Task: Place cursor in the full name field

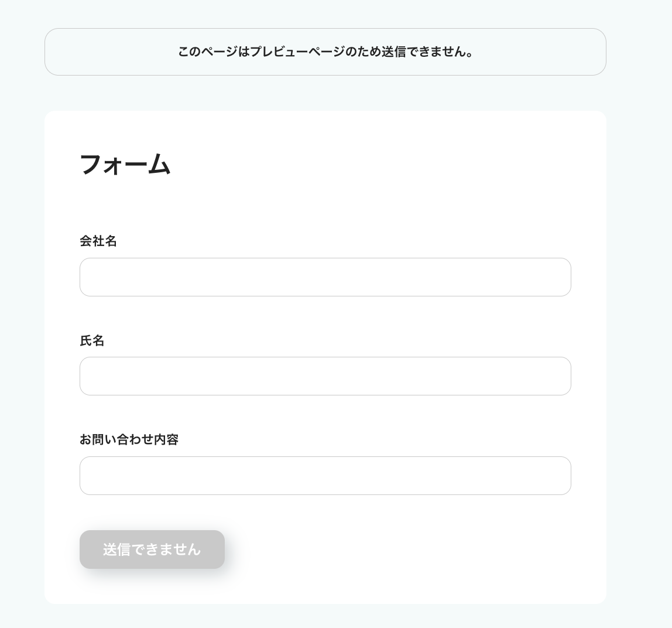Action: coord(325,376)
